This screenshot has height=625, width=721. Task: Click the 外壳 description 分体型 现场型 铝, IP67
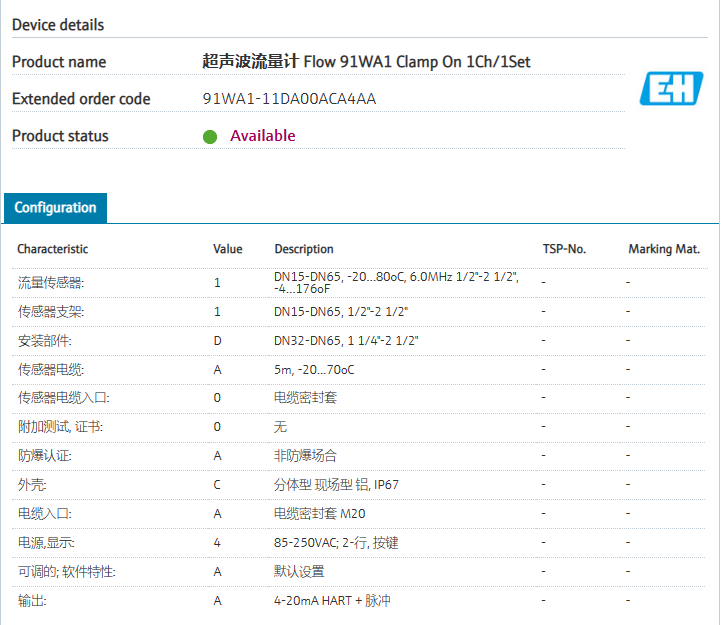(x=336, y=485)
